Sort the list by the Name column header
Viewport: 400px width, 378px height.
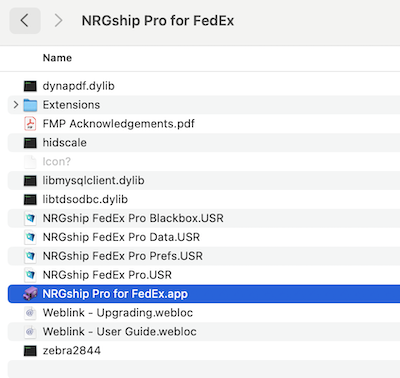pyautogui.click(x=57, y=58)
